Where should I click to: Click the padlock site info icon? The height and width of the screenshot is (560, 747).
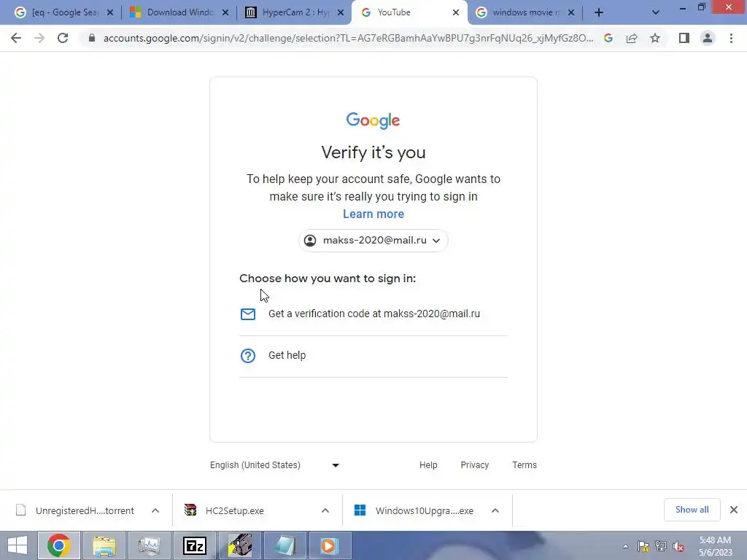pos(92,38)
